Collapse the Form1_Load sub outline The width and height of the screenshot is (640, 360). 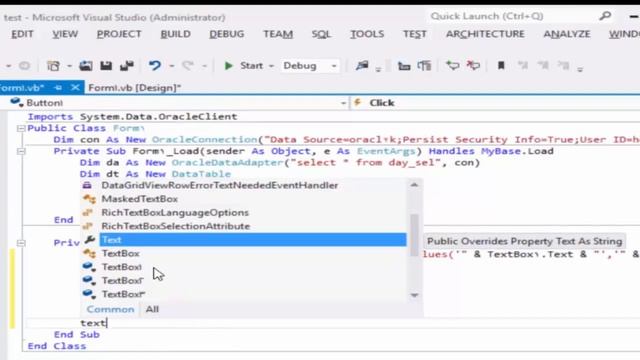pyautogui.click(x=21, y=151)
